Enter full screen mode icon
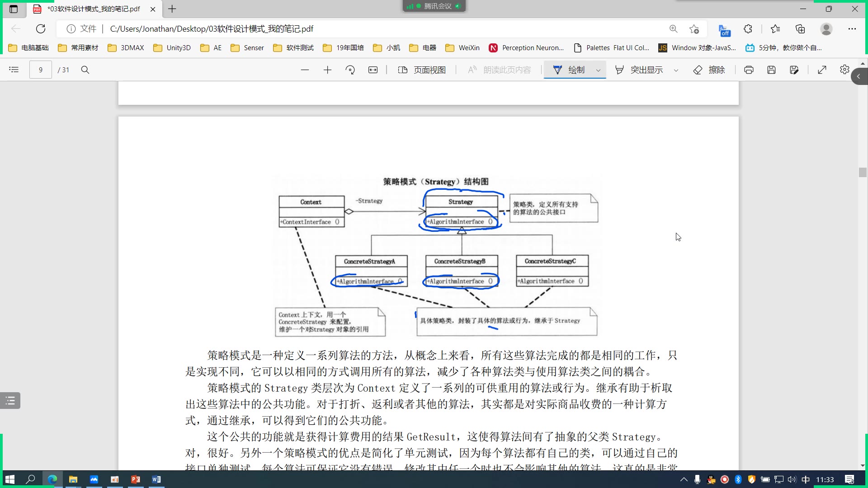The width and height of the screenshot is (868, 488). click(822, 70)
